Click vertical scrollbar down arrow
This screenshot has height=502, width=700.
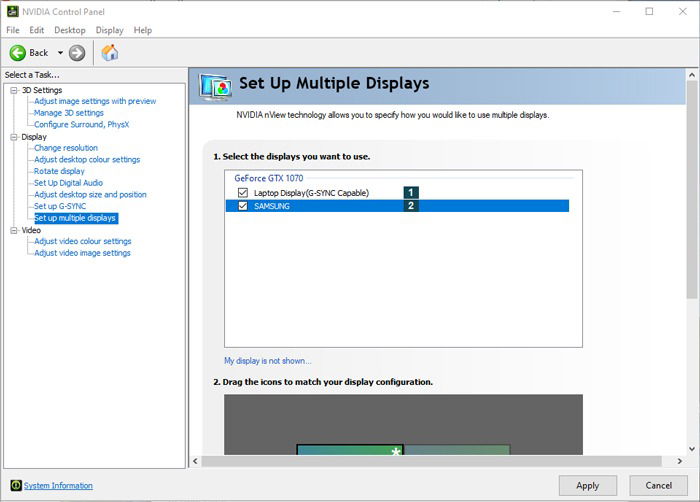pos(692,449)
